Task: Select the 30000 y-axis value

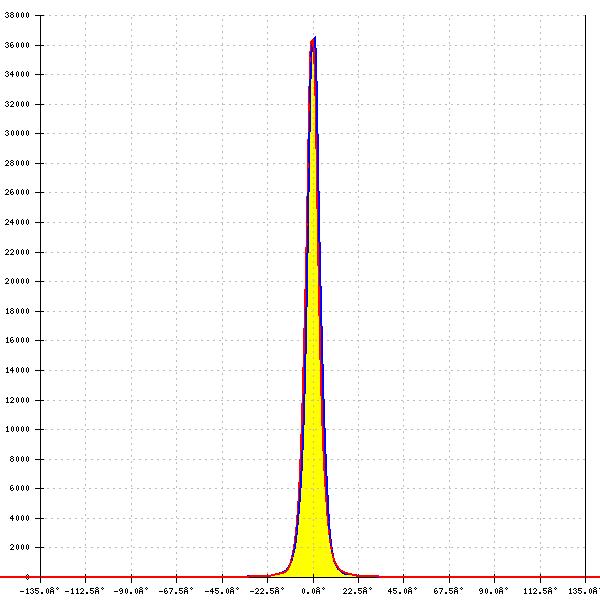Action: tap(17, 133)
